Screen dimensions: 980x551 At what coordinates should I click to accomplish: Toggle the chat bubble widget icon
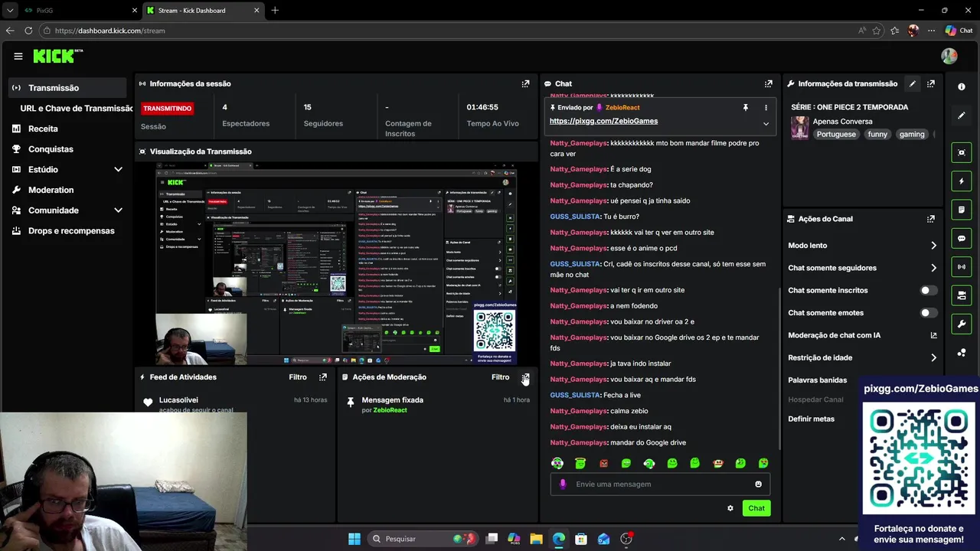coord(962,238)
